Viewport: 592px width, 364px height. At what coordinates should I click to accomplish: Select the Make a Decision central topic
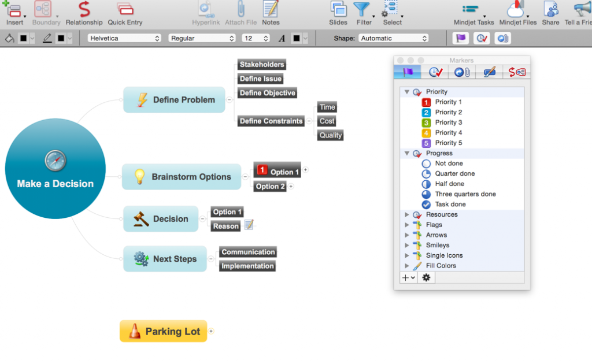point(55,168)
